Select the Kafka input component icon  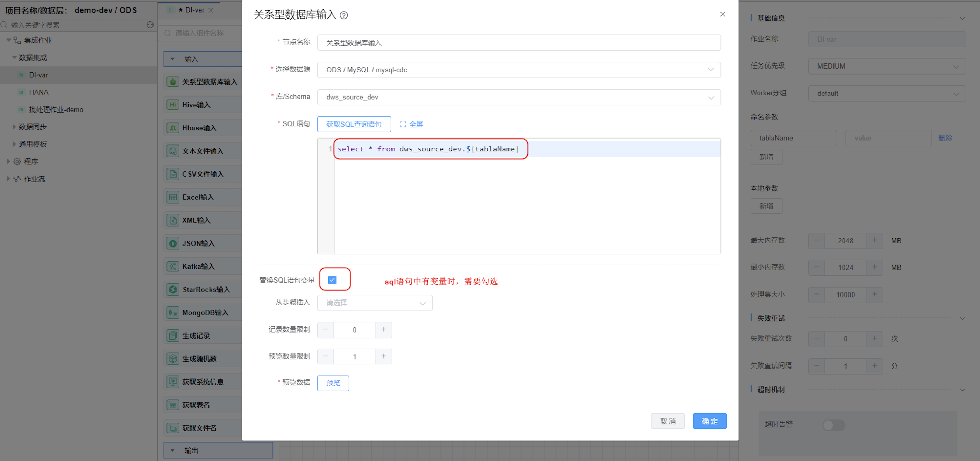pyautogui.click(x=173, y=266)
